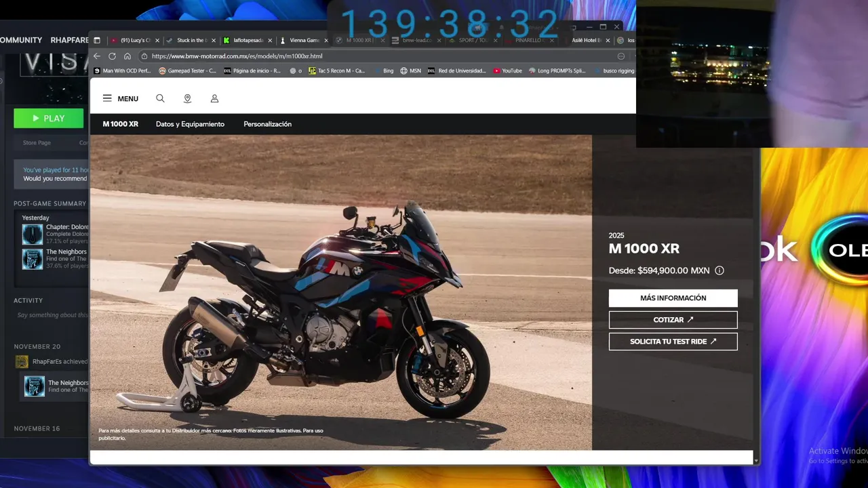Open the site search magnifier icon

[x=160, y=98]
